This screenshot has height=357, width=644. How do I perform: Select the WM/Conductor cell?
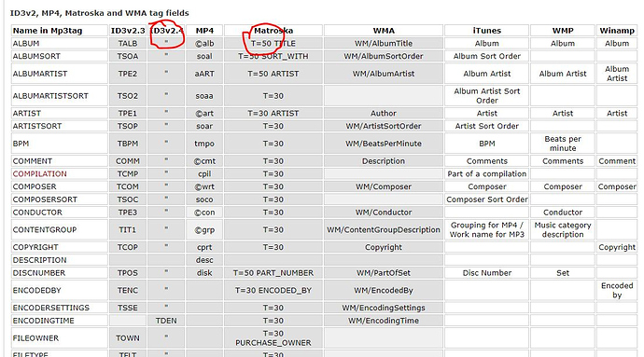pyautogui.click(x=384, y=213)
